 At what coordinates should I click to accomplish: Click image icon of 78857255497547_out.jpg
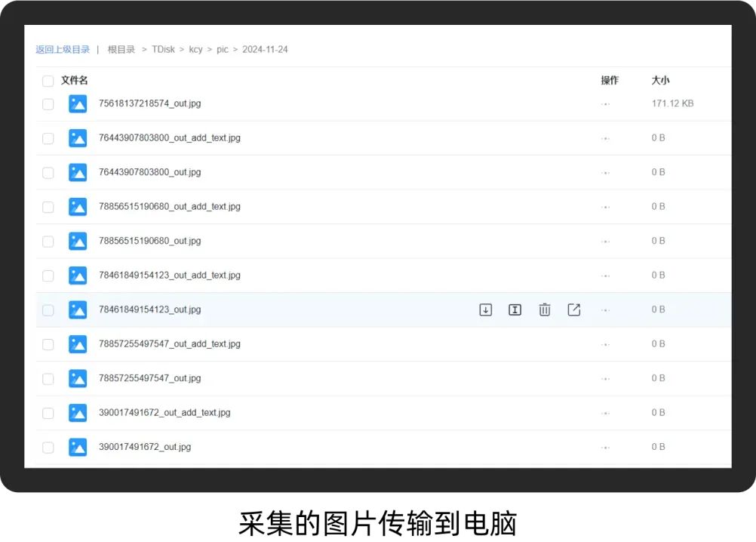(x=78, y=378)
